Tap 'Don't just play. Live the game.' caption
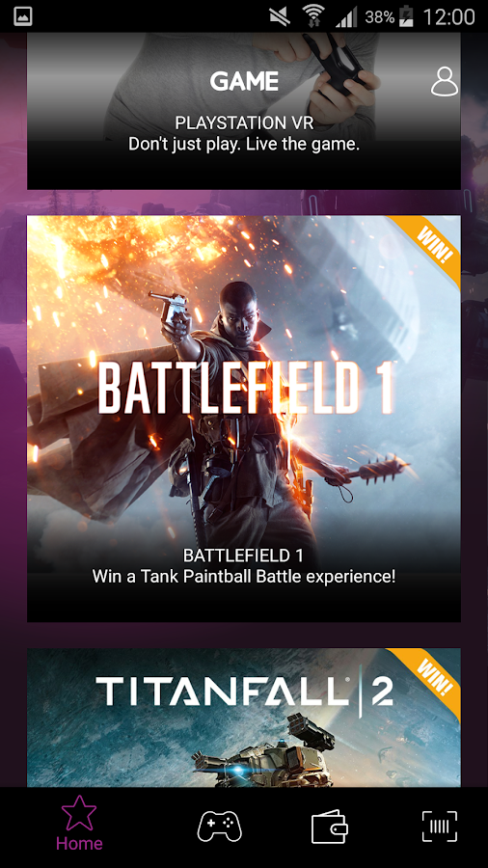The height and width of the screenshot is (868, 488). tap(244, 145)
